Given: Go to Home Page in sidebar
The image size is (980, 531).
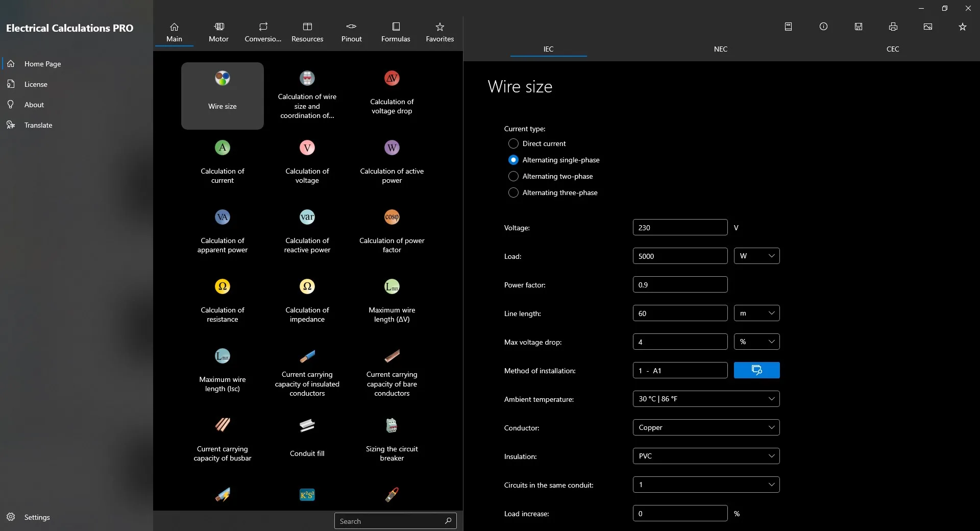Looking at the screenshot, I should 77,64.
